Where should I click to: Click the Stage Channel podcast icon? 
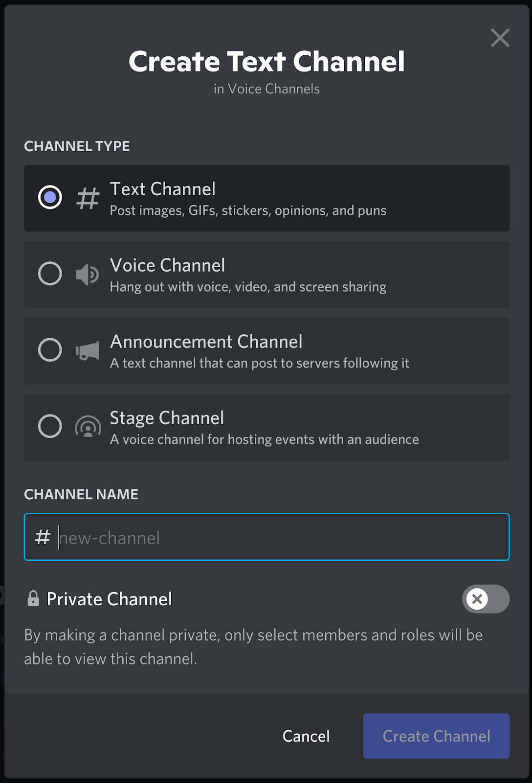87,427
